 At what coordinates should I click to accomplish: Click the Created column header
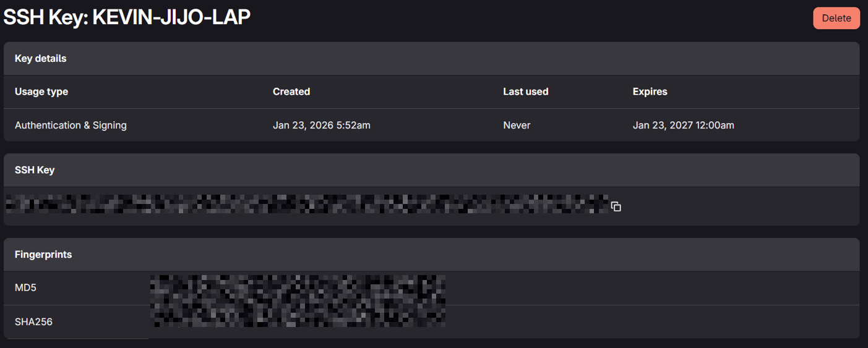pyautogui.click(x=291, y=91)
